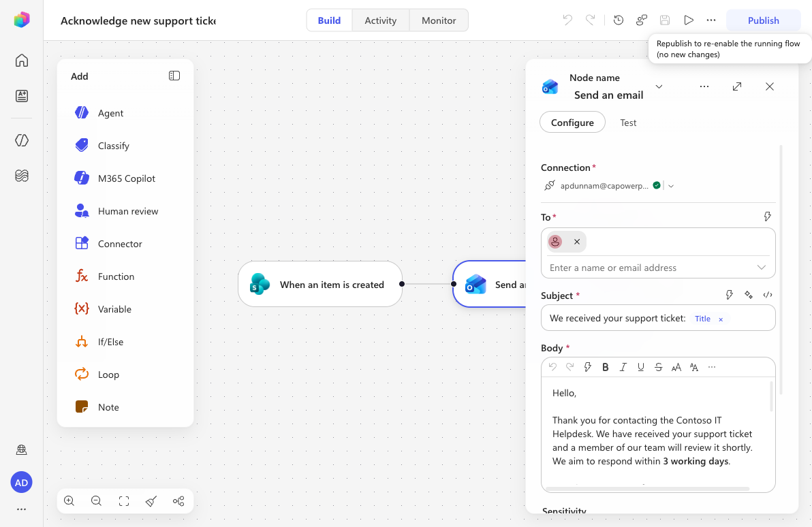Run the flow with the play icon
The width and height of the screenshot is (812, 527).
(688, 20)
